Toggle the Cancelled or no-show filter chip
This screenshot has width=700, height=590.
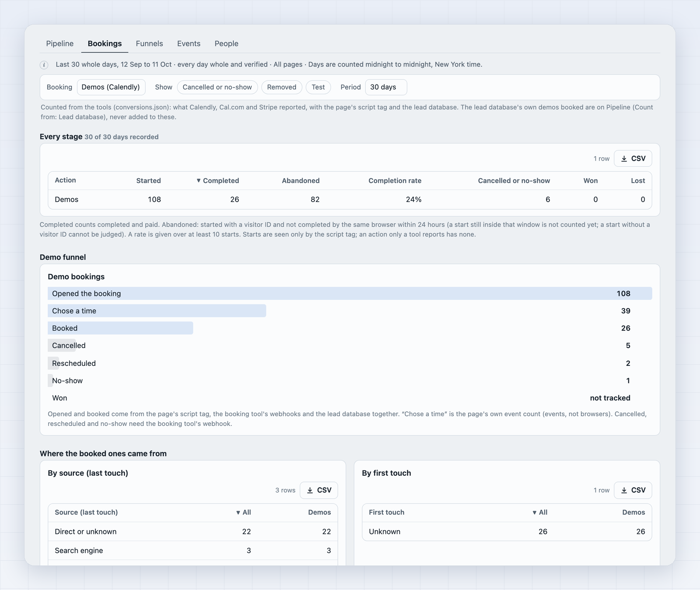point(217,87)
